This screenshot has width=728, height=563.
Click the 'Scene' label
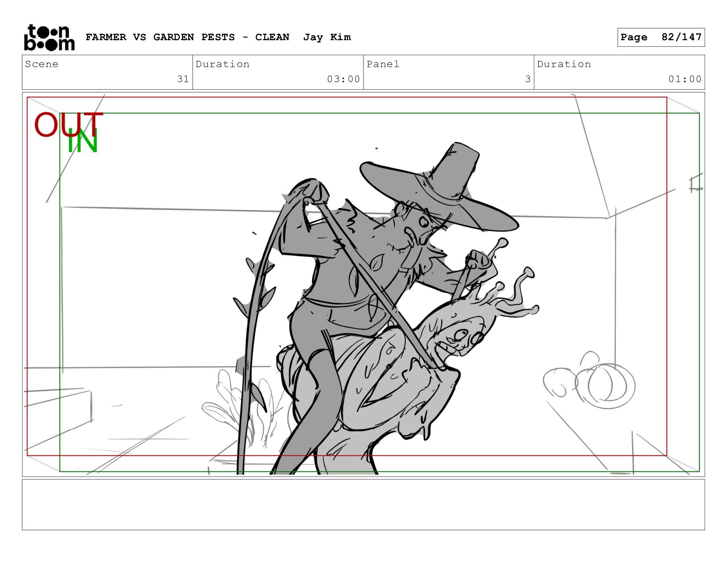tap(41, 64)
